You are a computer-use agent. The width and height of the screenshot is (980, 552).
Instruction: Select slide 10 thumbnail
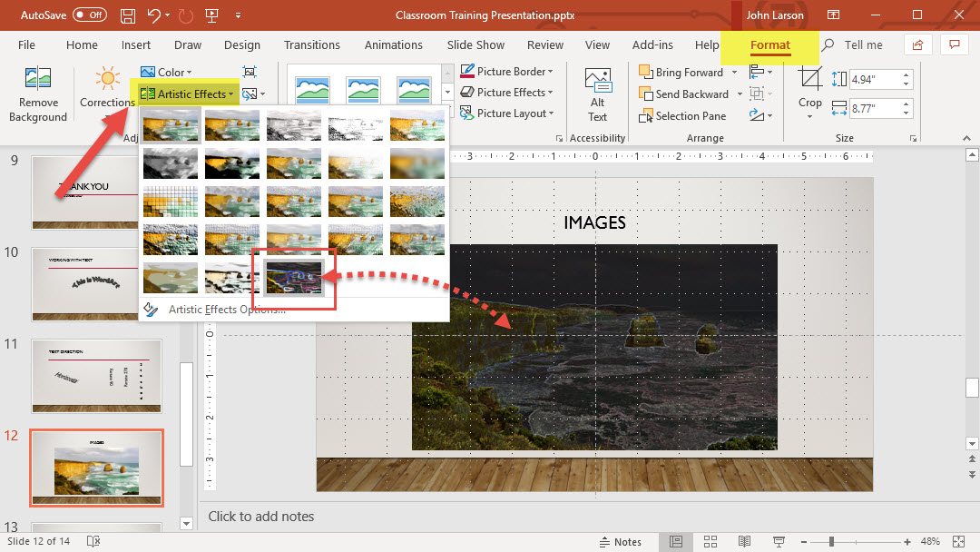(x=97, y=283)
